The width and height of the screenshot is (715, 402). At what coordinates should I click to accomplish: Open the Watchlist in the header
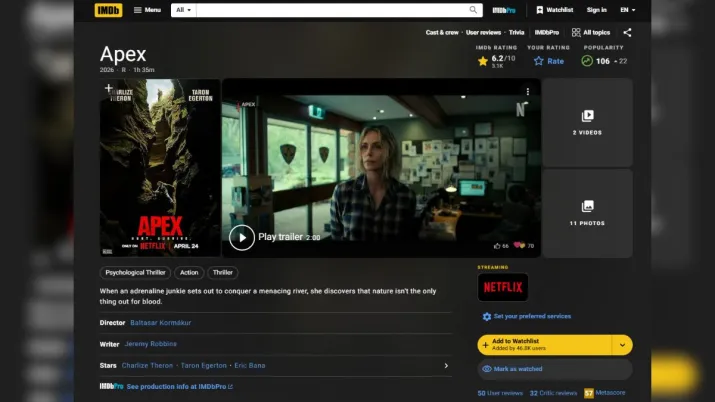click(x=554, y=10)
